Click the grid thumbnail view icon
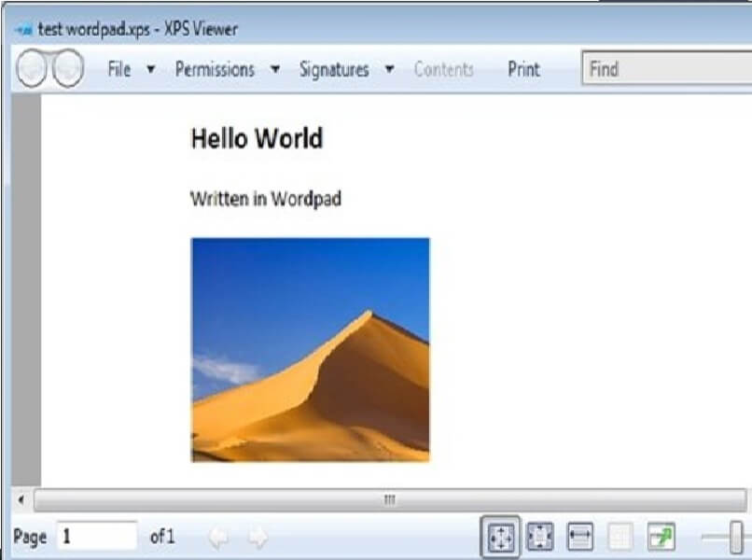The image size is (752, 560). [620, 536]
